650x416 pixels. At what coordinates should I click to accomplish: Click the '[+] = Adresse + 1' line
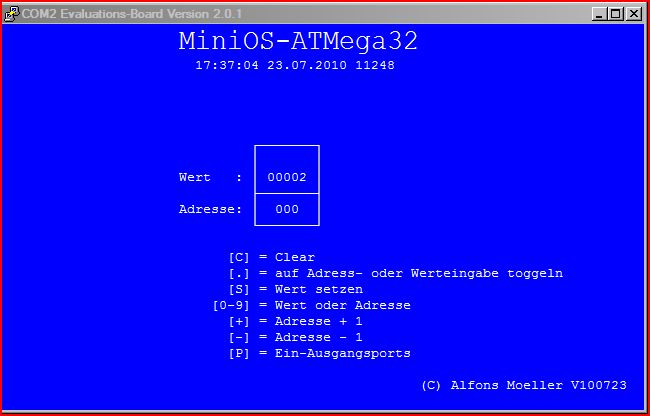click(x=296, y=322)
